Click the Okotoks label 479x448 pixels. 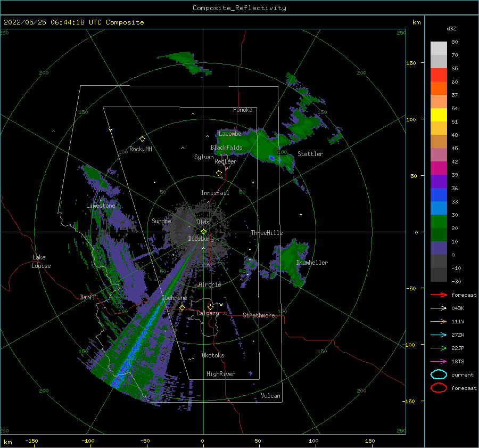[x=213, y=355]
